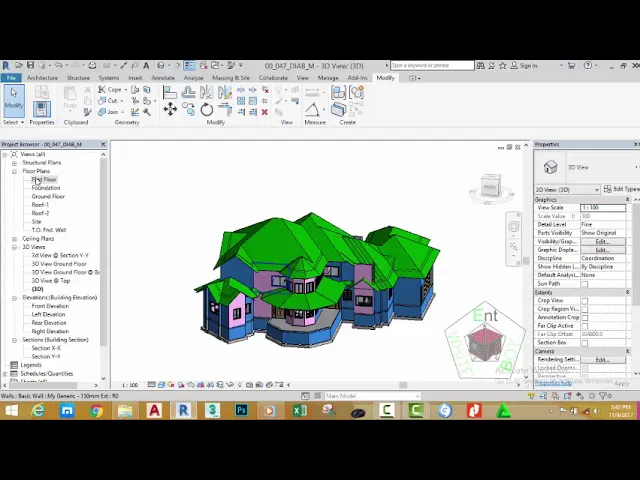Select the Rotate tool
The width and height of the screenshot is (640, 480).
207,109
